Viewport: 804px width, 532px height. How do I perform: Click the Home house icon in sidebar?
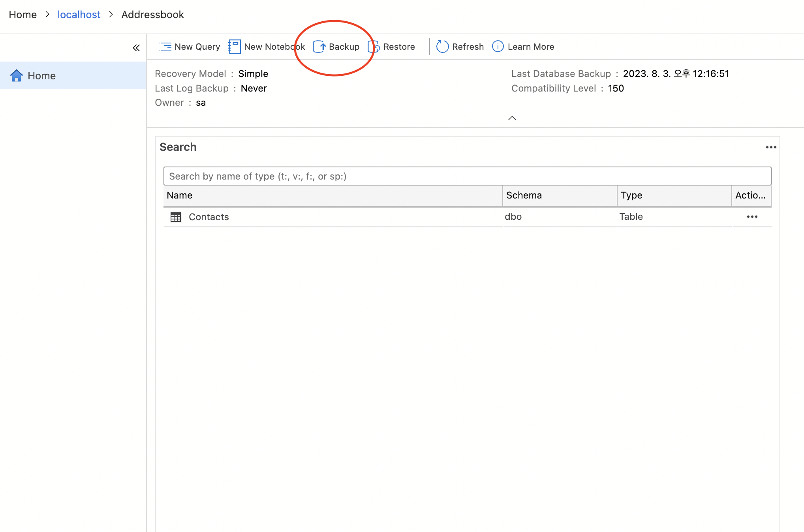pos(17,75)
